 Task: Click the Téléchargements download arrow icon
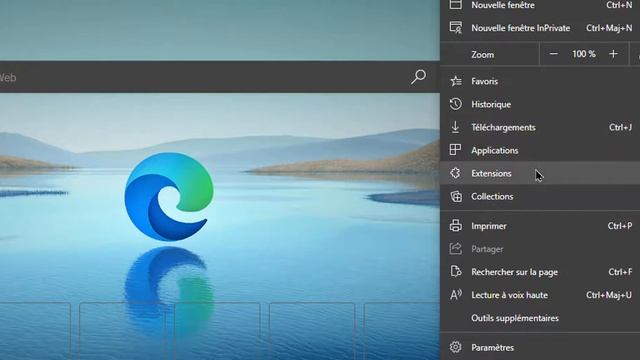456,127
